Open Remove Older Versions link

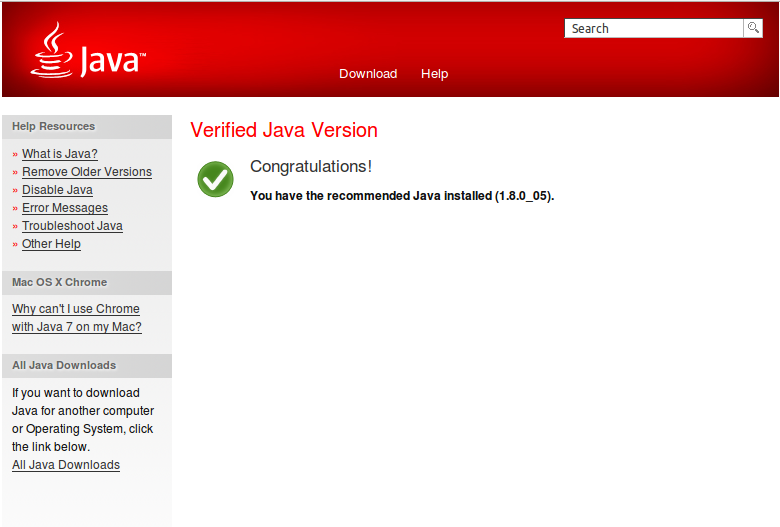(x=87, y=172)
